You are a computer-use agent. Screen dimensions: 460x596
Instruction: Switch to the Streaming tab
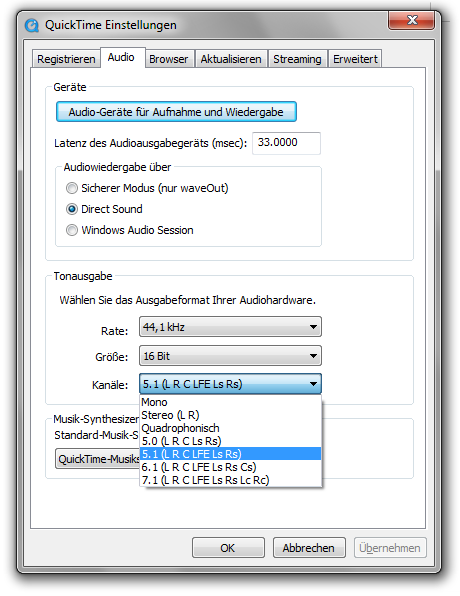297,59
